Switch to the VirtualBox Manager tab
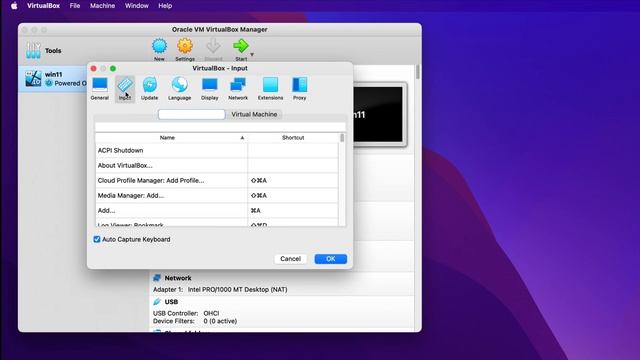 191,114
